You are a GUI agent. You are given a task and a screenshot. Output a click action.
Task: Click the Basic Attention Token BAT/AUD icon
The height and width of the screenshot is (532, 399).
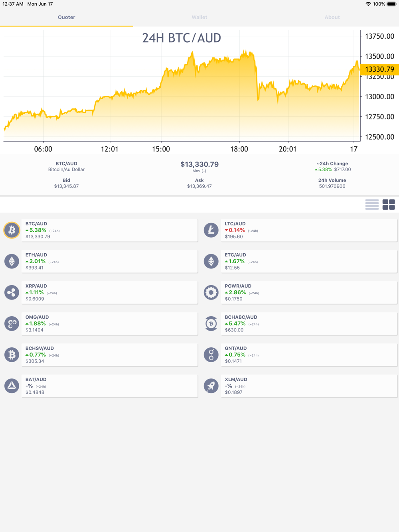(12, 386)
